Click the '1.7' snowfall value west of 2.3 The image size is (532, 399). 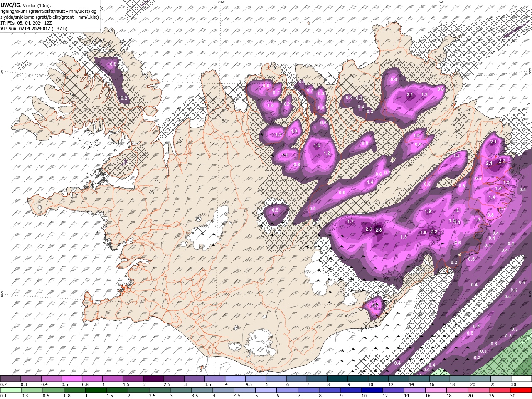350,222
